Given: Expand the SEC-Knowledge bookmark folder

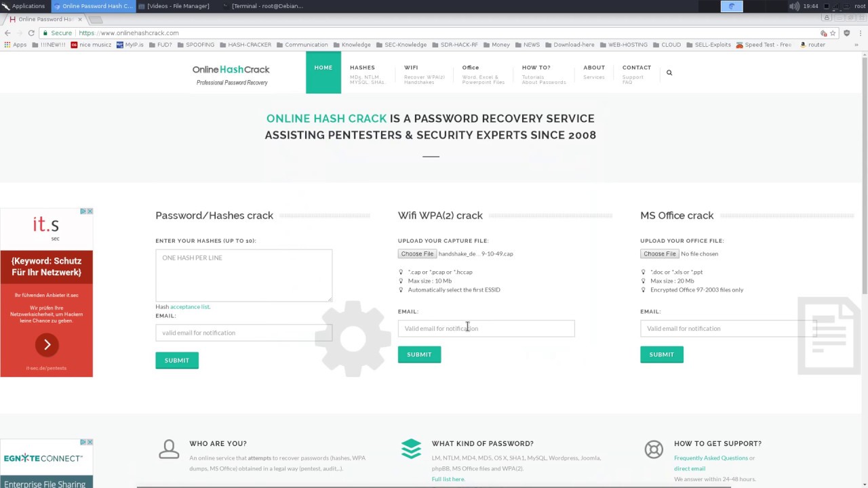Looking at the screenshot, I should click(x=401, y=45).
